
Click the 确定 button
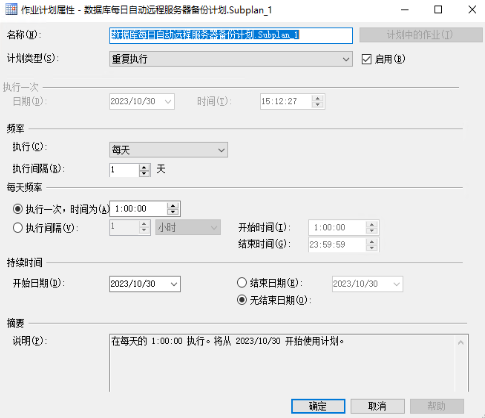coord(318,406)
